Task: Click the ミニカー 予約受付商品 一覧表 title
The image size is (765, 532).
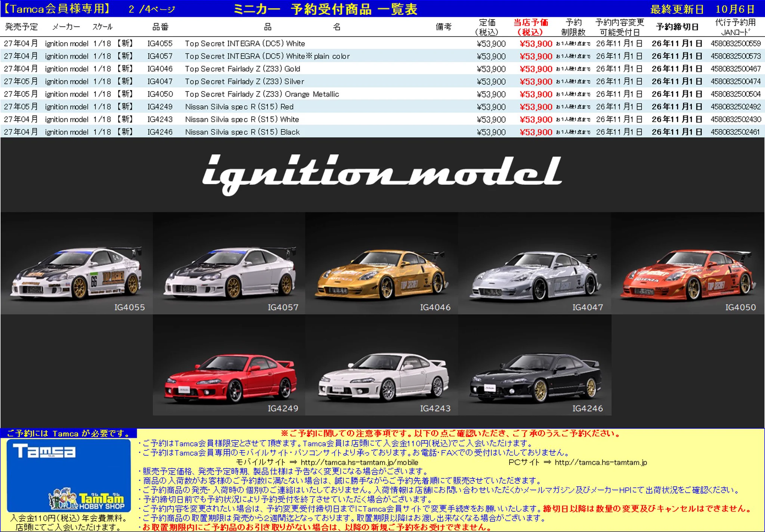Action: coord(325,9)
